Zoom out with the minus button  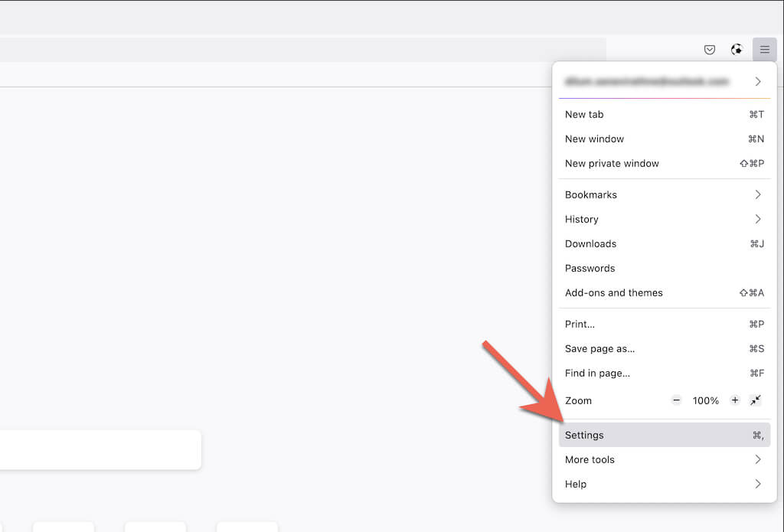(676, 400)
